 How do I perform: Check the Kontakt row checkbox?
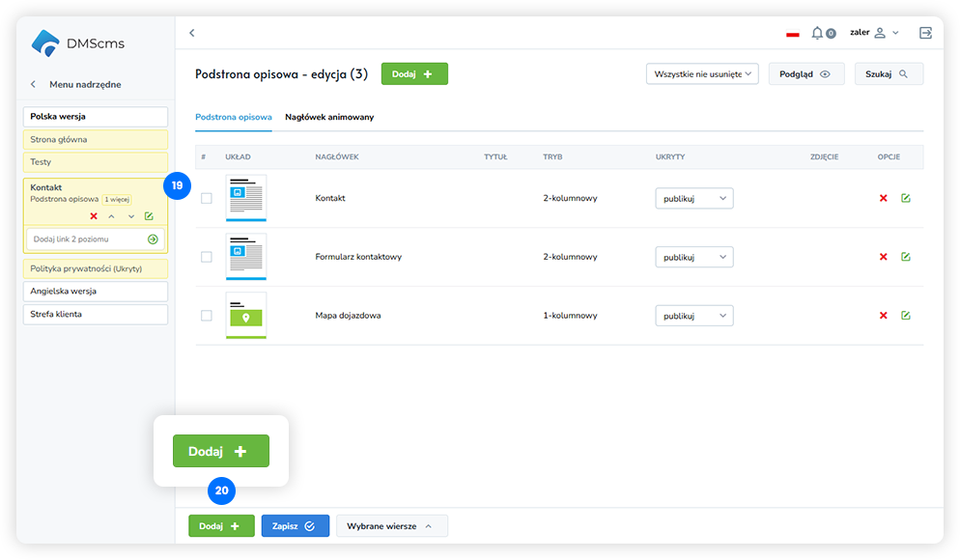206,198
